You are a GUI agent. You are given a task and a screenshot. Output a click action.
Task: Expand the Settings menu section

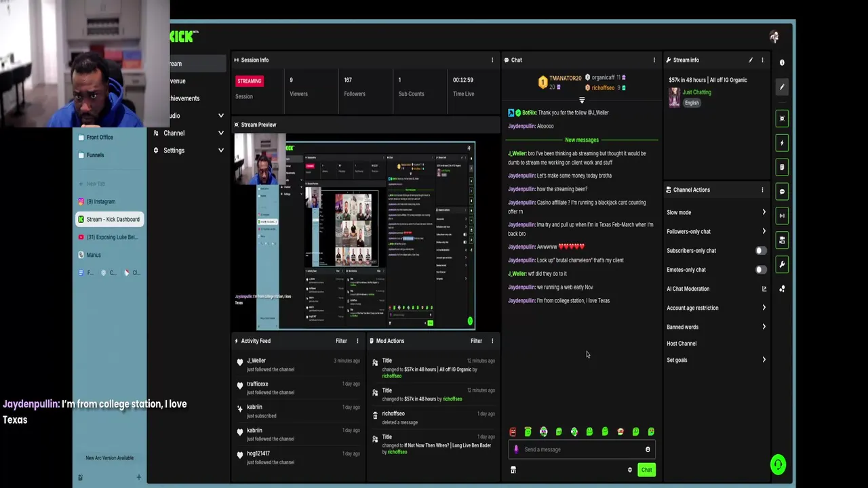(x=220, y=150)
